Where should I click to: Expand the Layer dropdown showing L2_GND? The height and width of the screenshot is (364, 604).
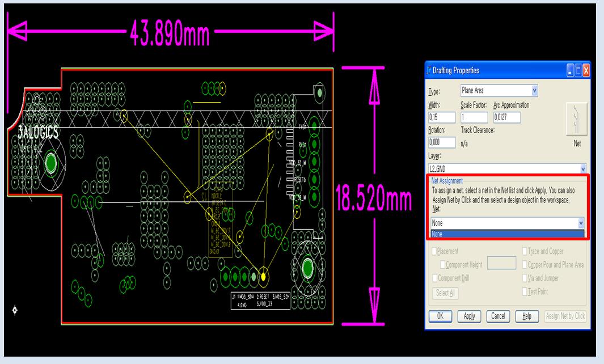tap(583, 169)
